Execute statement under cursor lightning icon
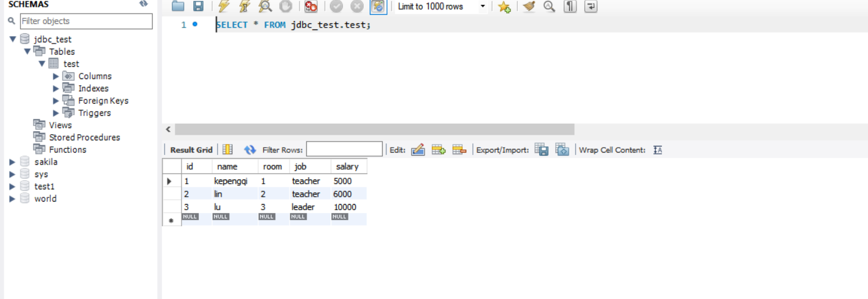This screenshot has height=299, width=868. click(x=245, y=7)
